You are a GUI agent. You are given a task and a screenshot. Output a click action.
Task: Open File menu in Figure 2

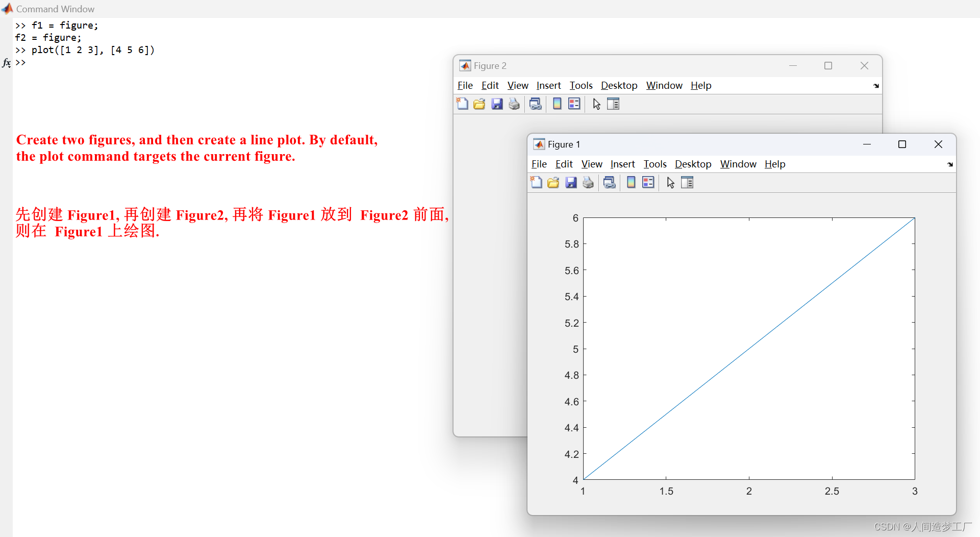pos(465,85)
